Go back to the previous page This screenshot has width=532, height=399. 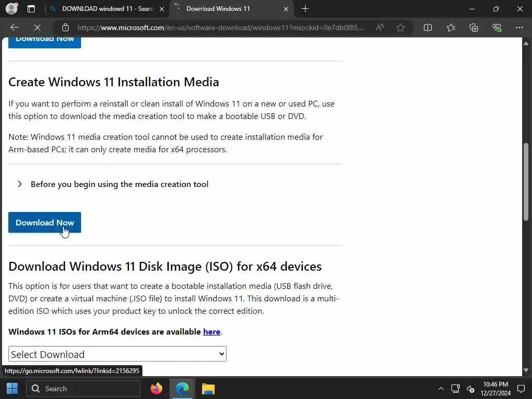[x=14, y=28]
